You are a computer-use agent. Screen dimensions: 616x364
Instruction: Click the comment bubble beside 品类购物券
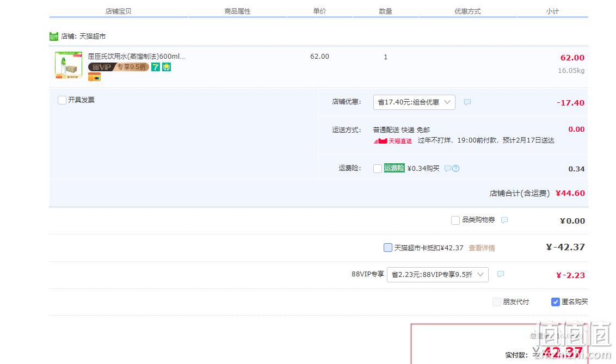[504, 220]
